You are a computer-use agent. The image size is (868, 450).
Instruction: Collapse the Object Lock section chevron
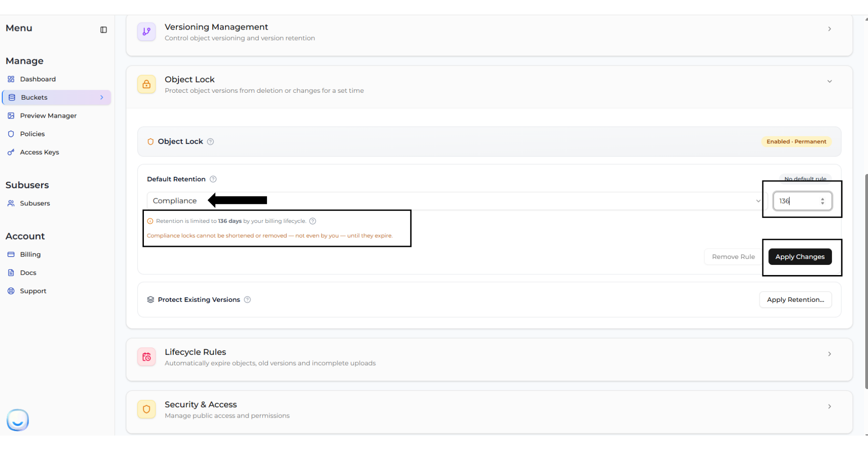pos(829,82)
